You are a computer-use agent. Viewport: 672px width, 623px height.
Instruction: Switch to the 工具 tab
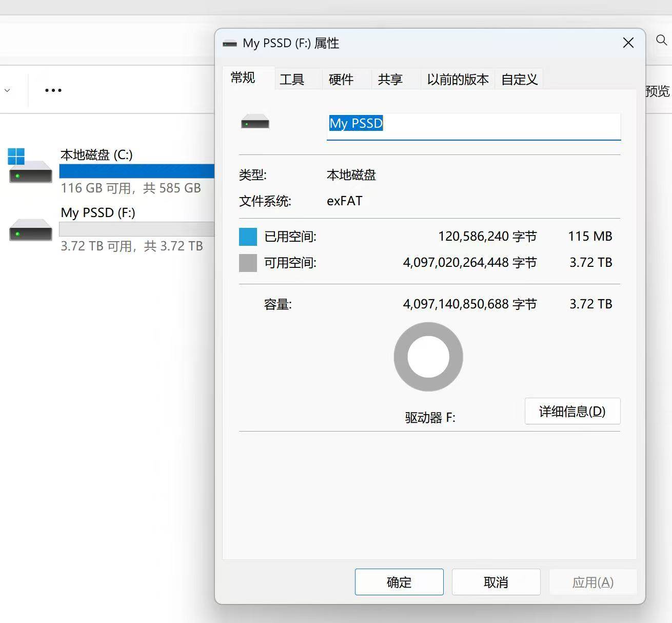292,80
